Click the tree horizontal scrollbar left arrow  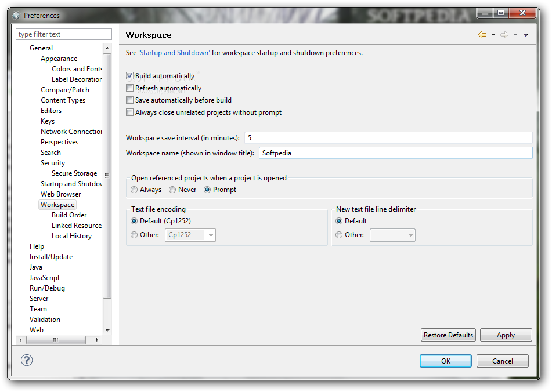pos(20,340)
